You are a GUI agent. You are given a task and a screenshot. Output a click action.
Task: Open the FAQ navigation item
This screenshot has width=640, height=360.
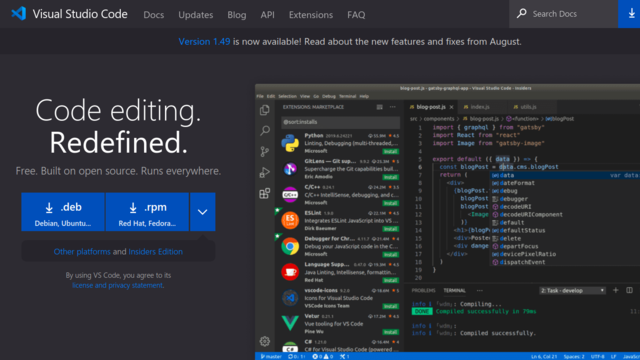pyautogui.click(x=356, y=15)
